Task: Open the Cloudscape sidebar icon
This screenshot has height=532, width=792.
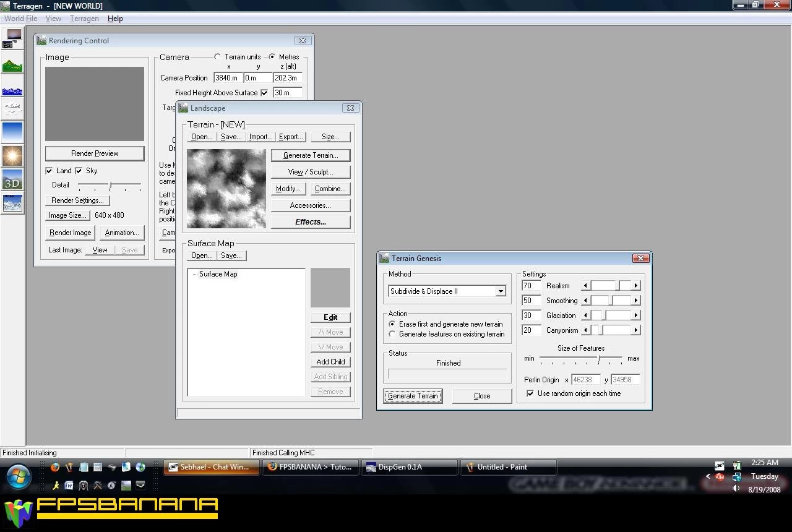Action: click(x=12, y=109)
